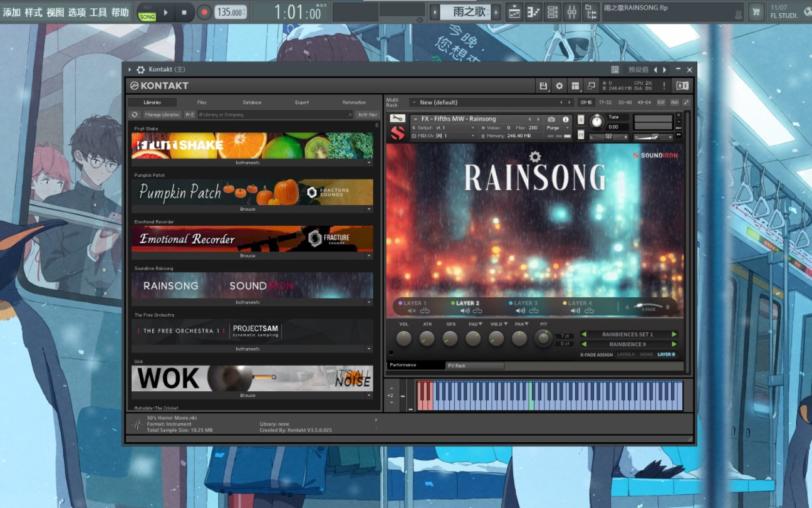This screenshot has height=508, width=812.
Task: Click the Library or Company search field
Action: pyautogui.click(x=276, y=115)
